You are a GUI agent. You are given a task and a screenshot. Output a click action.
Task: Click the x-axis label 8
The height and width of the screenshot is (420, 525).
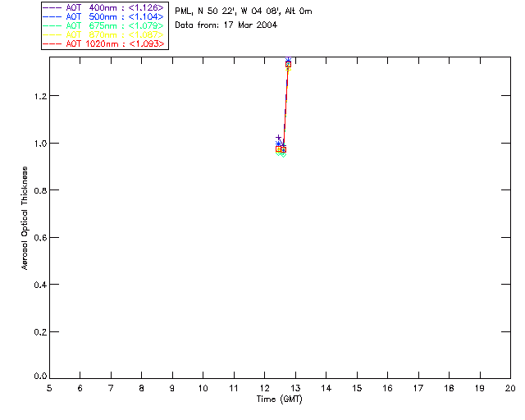[142, 389]
